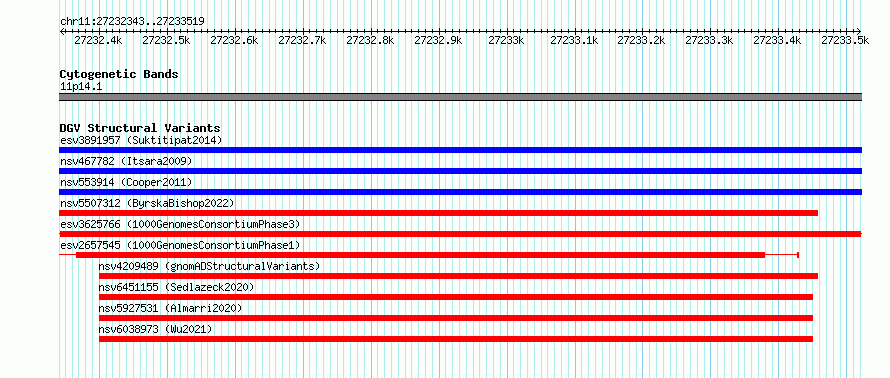Screen dimensions: 890x378
Task: Select the blue nsv467782 variant bar
Action: point(460,171)
